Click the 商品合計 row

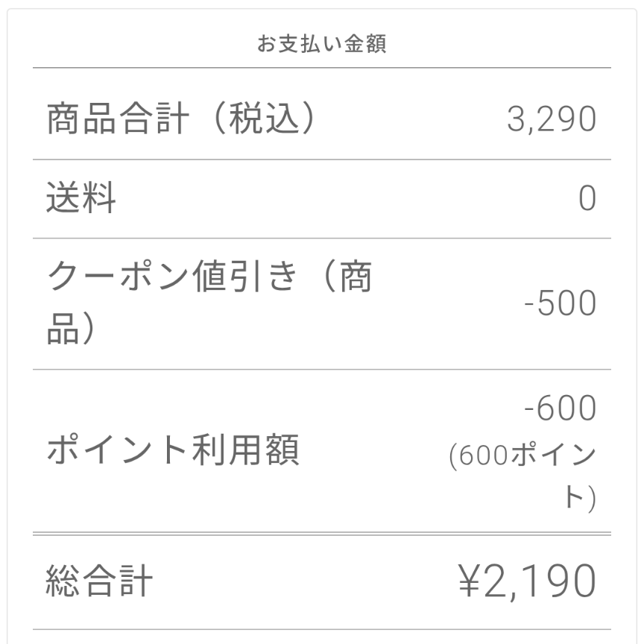[x=322, y=114]
